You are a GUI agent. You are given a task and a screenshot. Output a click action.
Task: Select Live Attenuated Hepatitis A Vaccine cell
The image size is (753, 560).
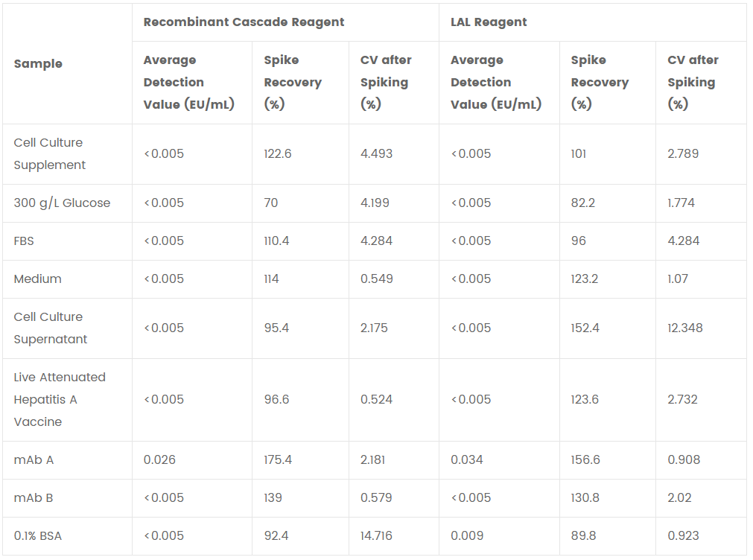60,400
